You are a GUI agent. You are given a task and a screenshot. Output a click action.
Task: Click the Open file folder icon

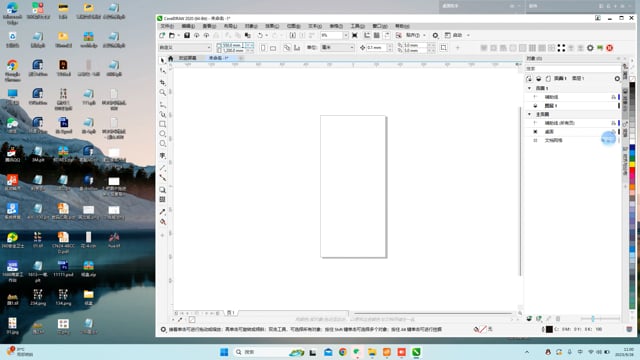point(172,36)
